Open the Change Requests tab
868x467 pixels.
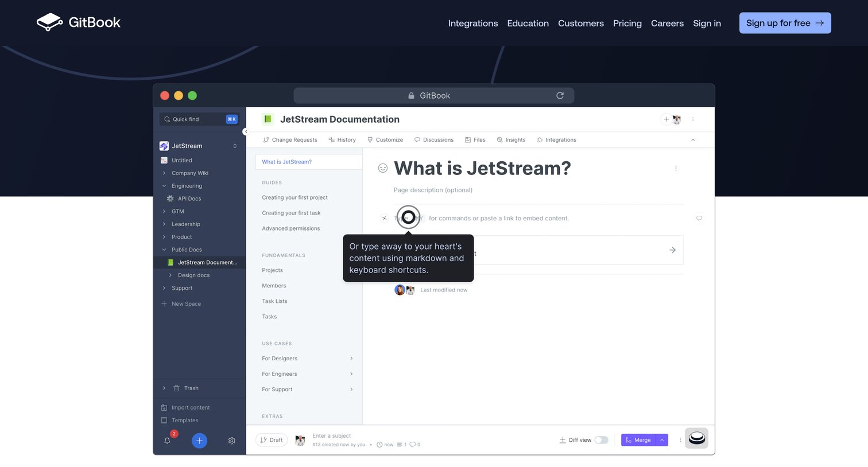pyautogui.click(x=290, y=140)
